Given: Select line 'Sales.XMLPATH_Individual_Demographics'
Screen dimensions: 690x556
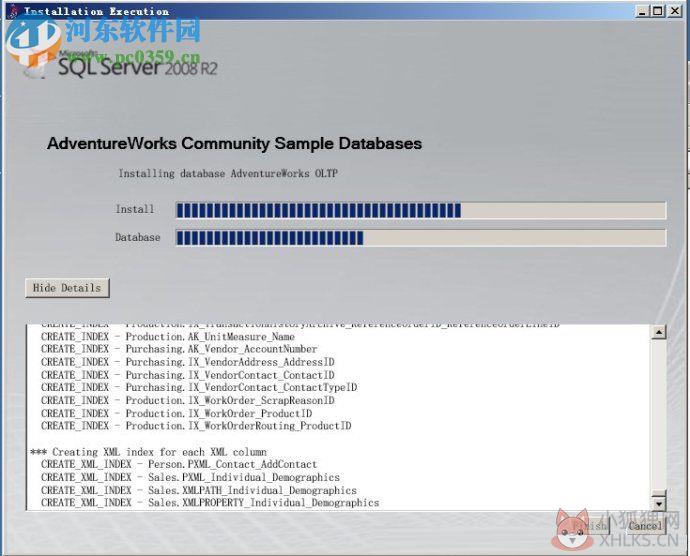Looking at the screenshot, I should [199, 490].
